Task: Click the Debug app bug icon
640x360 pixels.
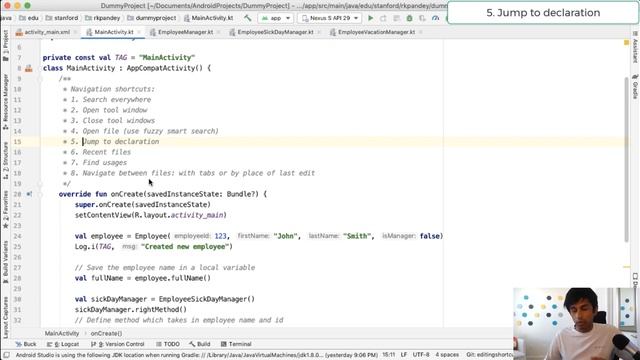Action: tap(409, 18)
